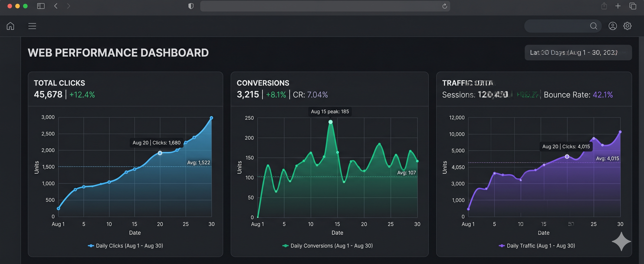Toggle the browser sidebar icon
This screenshot has width=644, height=264.
click(x=41, y=6)
